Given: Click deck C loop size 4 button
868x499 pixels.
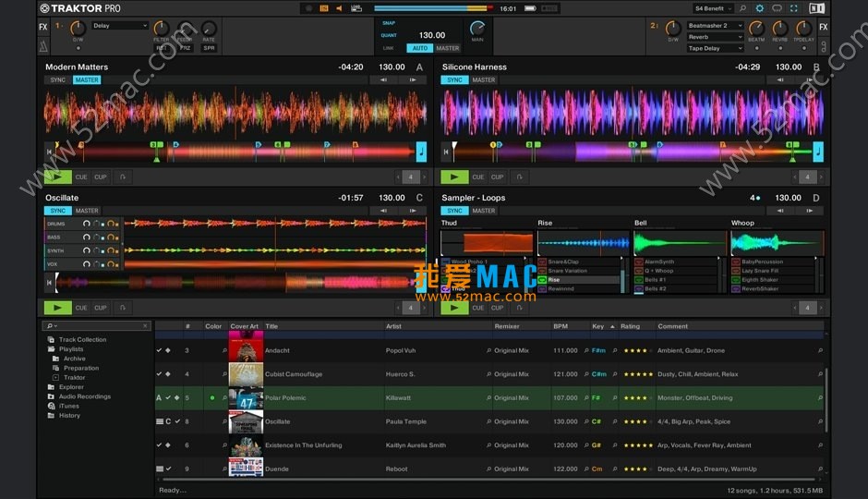Looking at the screenshot, I should pyautogui.click(x=411, y=308).
